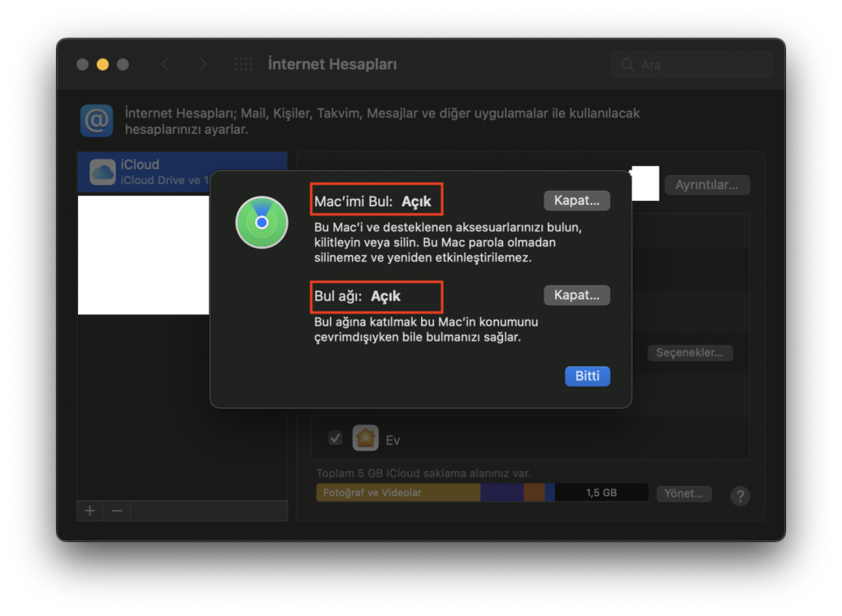Click the search field Ara
This screenshot has height=616, width=842.
pyautogui.click(x=692, y=65)
